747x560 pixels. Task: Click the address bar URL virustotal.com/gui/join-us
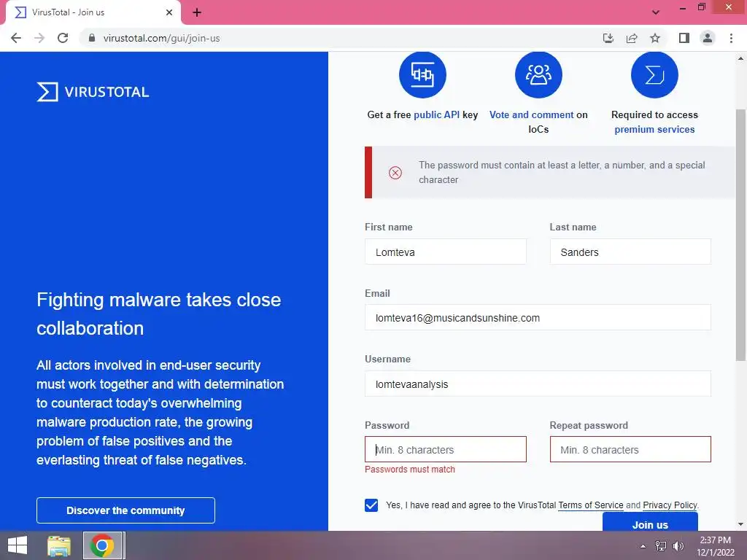coord(161,38)
